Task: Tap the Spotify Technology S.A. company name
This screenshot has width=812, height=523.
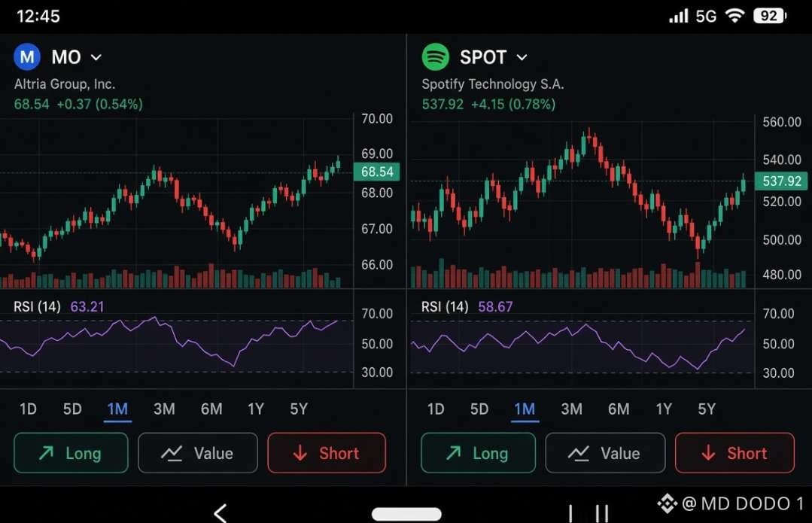Action: point(492,84)
